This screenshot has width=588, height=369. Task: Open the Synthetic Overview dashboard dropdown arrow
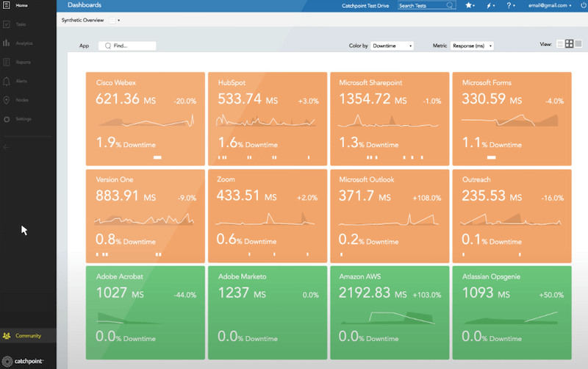119,21
